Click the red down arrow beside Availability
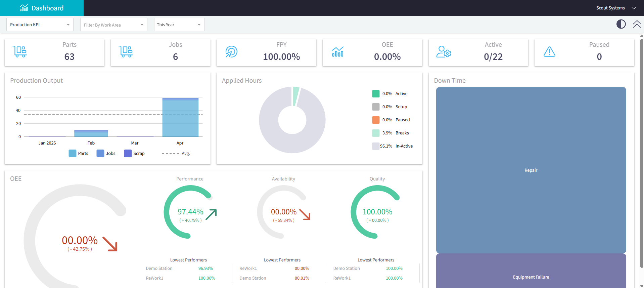This screenshot has width=644, height=288. 305,214
